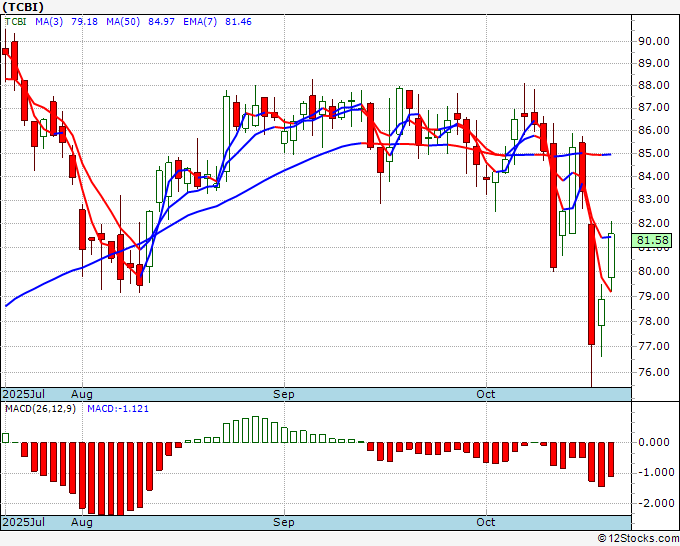The image size is (680, 546).
Task: Select the last green candlestick on the price chart
Action: (x=611, y=255)
